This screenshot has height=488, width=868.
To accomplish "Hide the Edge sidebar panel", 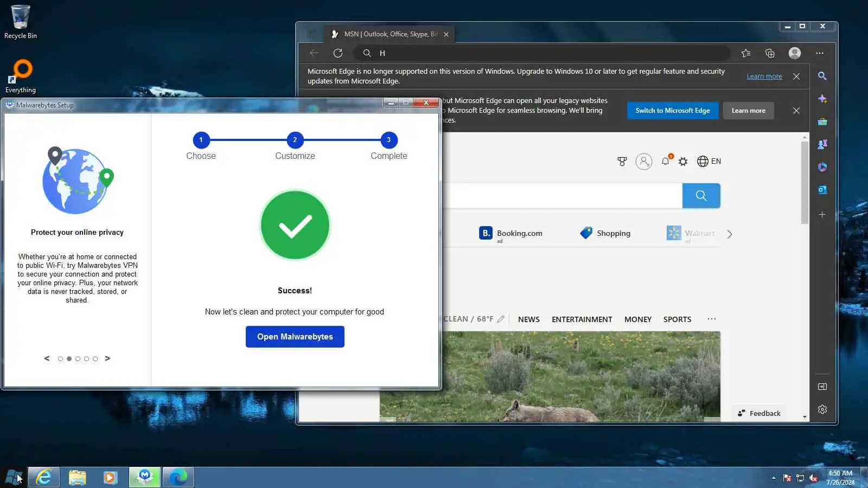I will coord(822,387).
